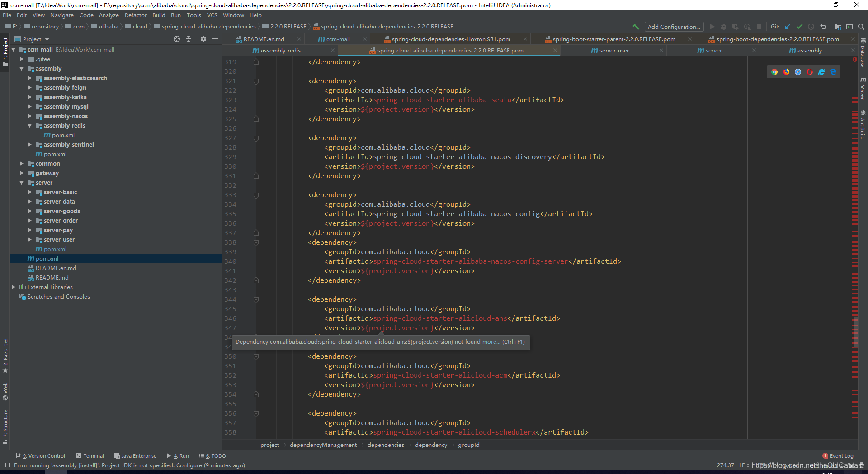868x474 pixels.
Task: Toggle the 1: Project tool window
Action: [x=5, y=52]
